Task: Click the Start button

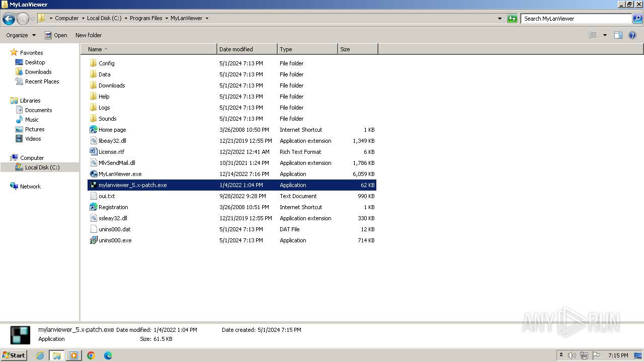Action: click(x=14, y=355)
